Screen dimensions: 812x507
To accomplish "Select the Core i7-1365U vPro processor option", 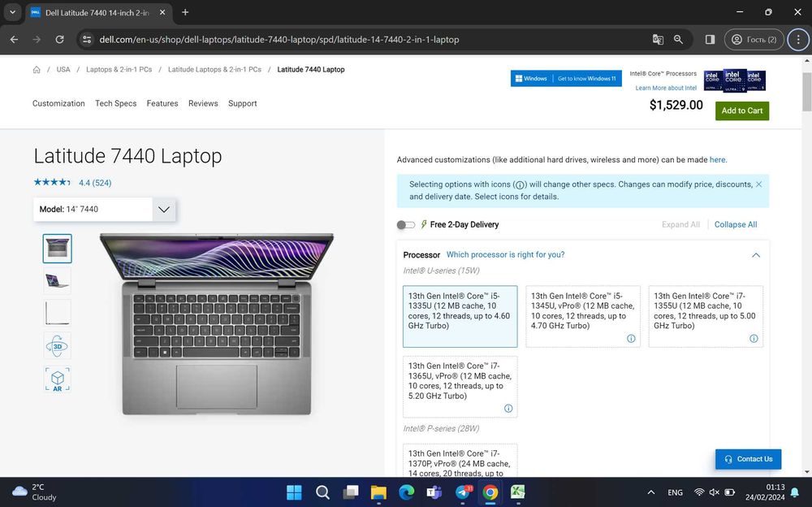I will click(x=460, y=386).
